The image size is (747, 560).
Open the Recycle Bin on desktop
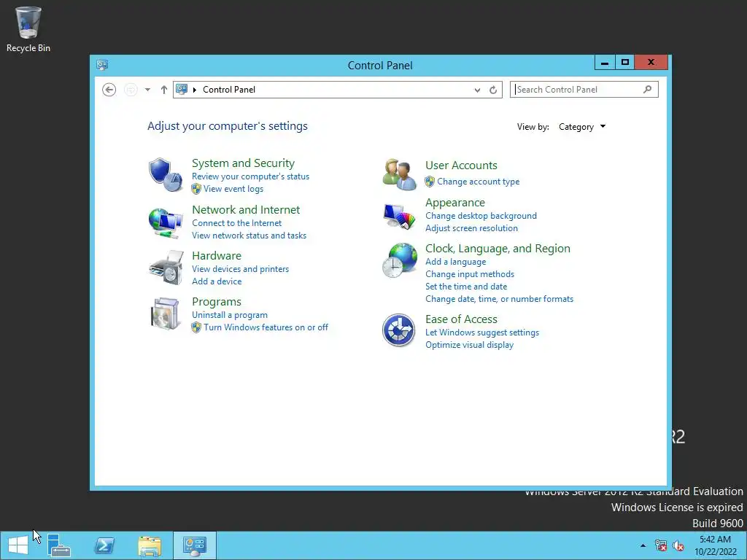coord(28,29)
